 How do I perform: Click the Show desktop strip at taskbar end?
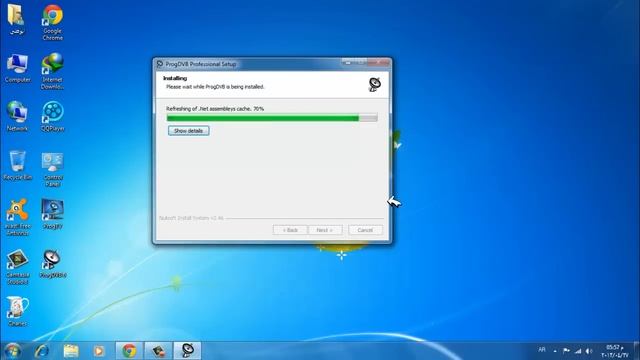point(637,351)
